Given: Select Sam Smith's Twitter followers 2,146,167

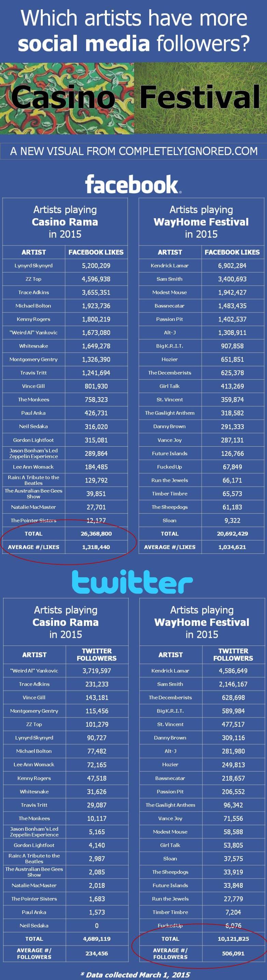Looking at the screenshot, I should tap(233, 684).
